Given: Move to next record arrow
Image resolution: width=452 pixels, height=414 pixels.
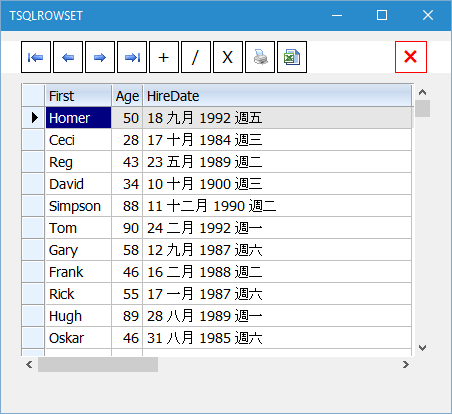Looking at the screenshot, I should pyautogui.click(x=100, y=57).
